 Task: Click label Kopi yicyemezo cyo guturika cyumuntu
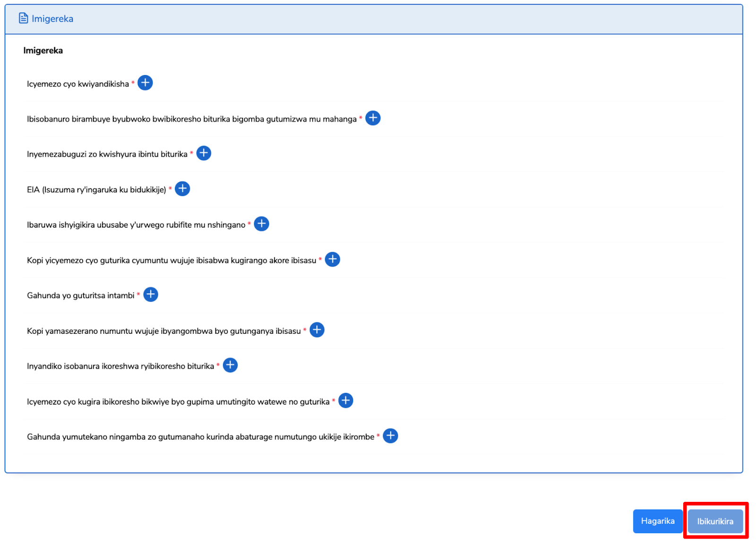click(x=172, y=260)
